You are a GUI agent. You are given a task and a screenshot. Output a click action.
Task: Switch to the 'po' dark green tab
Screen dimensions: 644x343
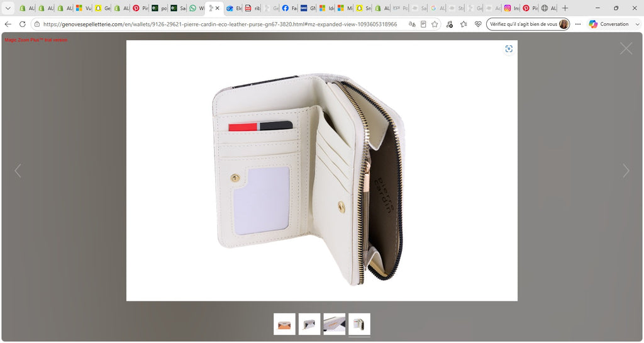point(158,8)
